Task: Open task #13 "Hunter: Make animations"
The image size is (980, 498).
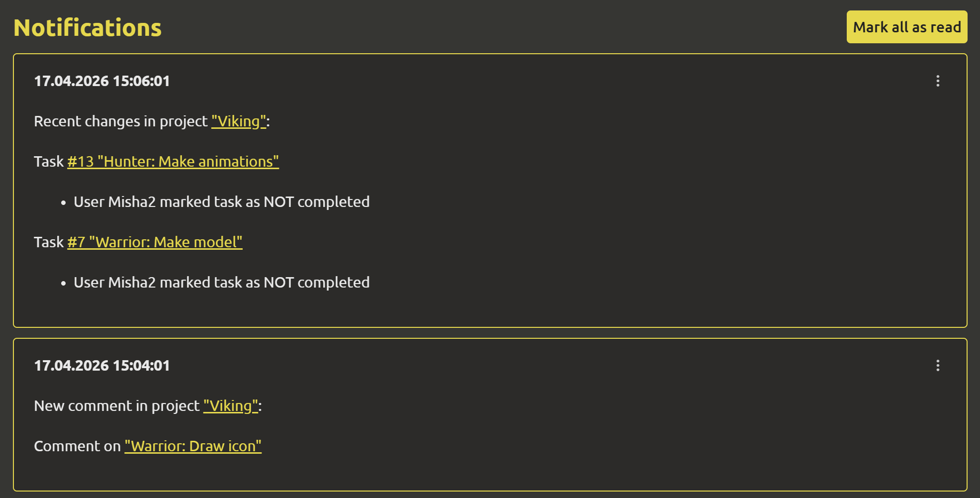Action: [x=173, y=162]
